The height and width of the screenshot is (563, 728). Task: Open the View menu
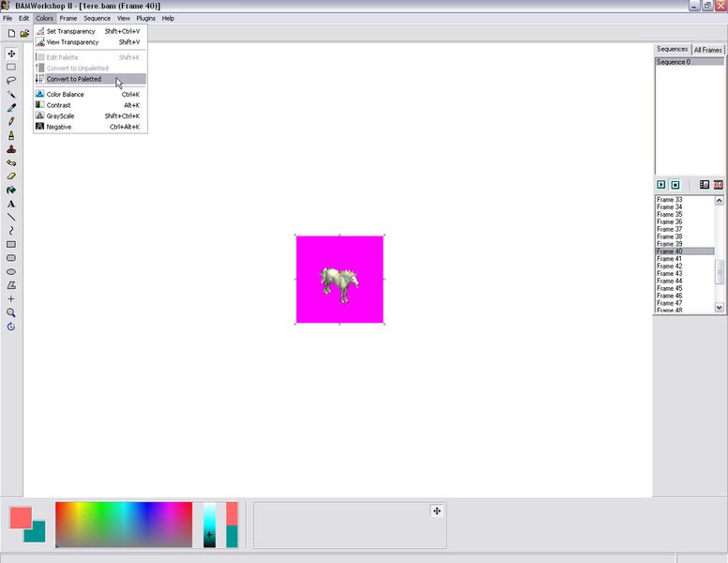(x=124, y=18)
